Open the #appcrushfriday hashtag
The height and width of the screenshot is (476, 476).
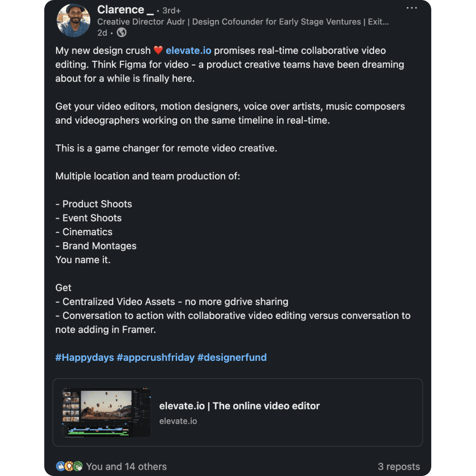click(156, 357)
